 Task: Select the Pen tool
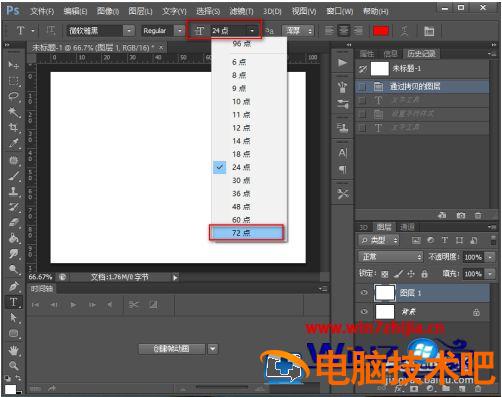click(13, 286)
